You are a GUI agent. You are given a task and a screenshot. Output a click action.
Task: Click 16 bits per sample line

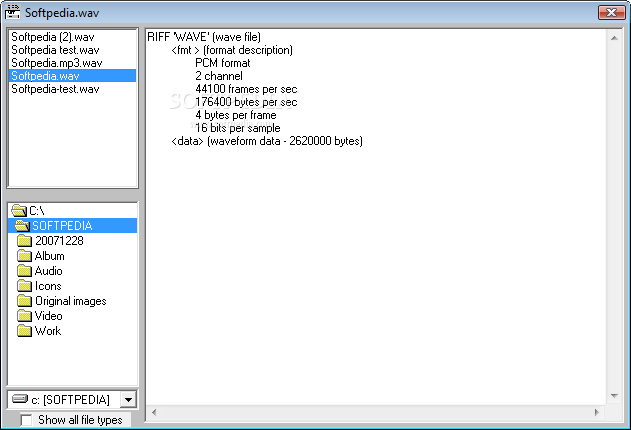(x=238, y=128)
